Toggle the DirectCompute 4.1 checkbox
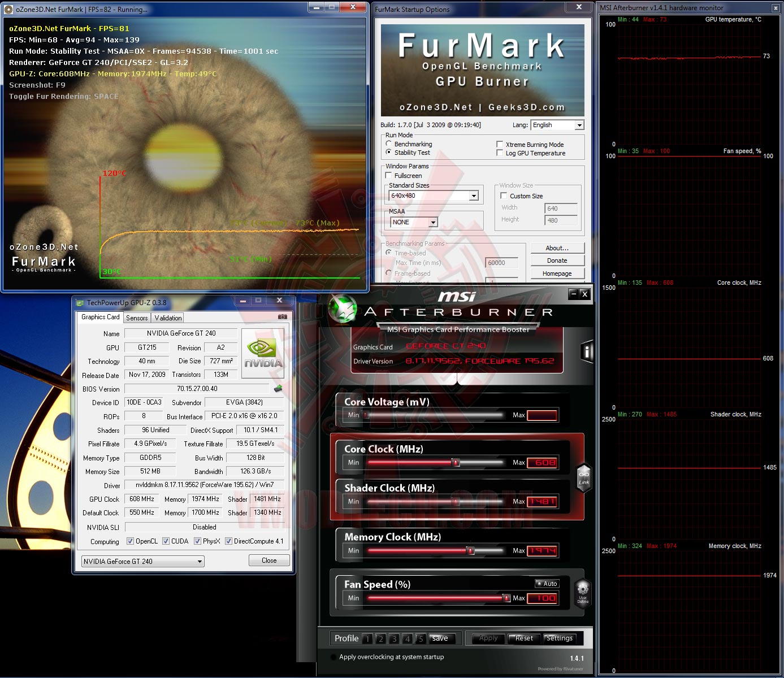This screenshot has width=784, height=678. [x=229, y=541]
